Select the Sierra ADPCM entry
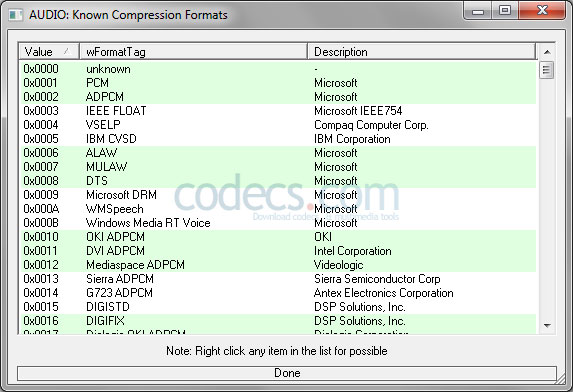Image resolution: width=573 pixels, height=392 pixels. tap(120, 279)
